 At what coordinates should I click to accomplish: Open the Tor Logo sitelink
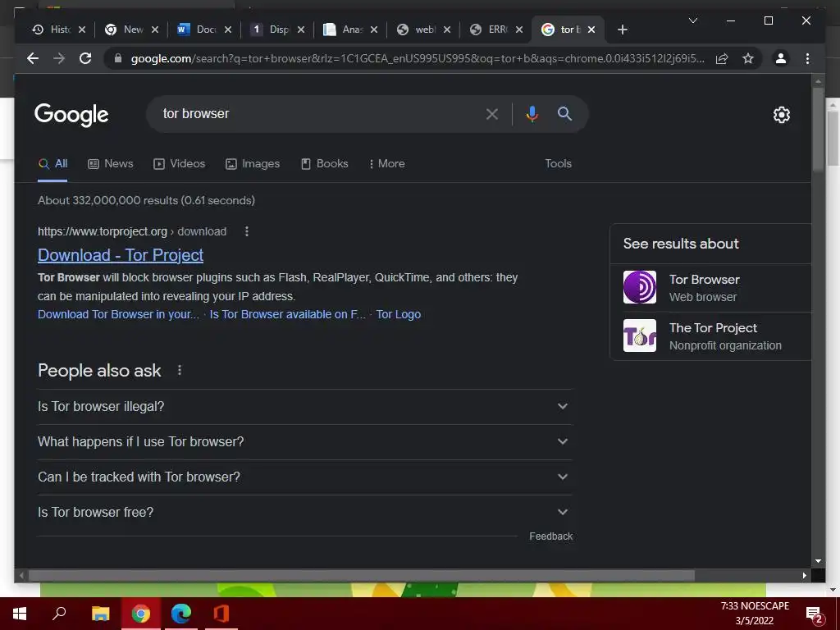coord(398,314)
